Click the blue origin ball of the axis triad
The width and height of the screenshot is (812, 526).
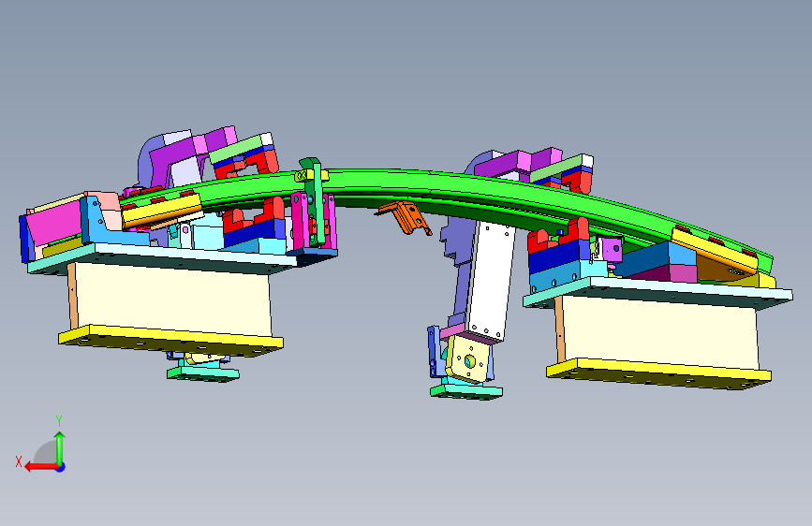pos(61,467)
